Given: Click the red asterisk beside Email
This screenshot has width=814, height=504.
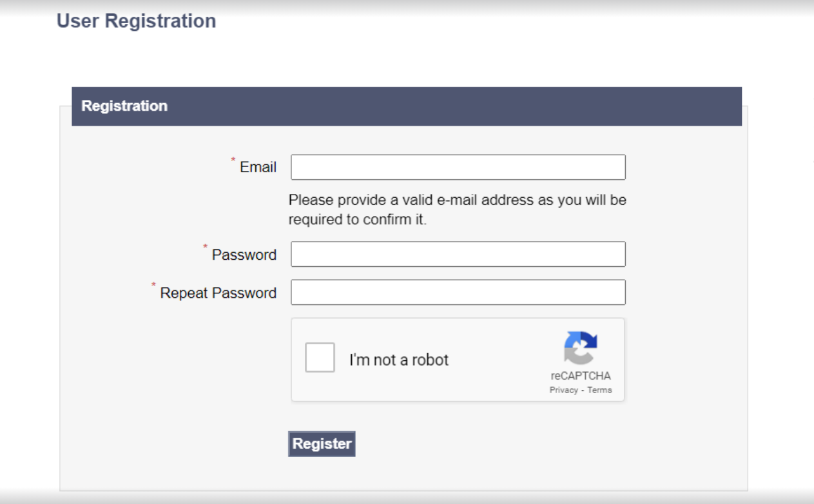Looking at the screenshot, I should coord(233,160).
